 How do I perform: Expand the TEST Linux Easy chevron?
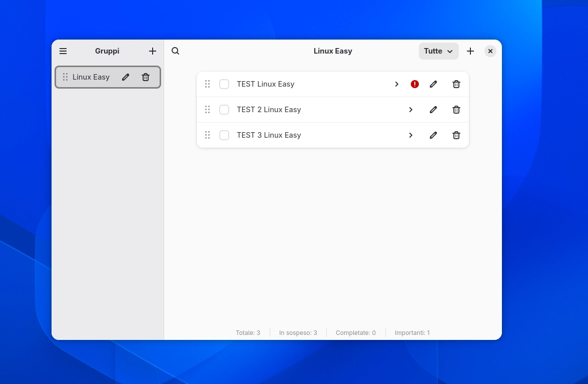(396, 84)
